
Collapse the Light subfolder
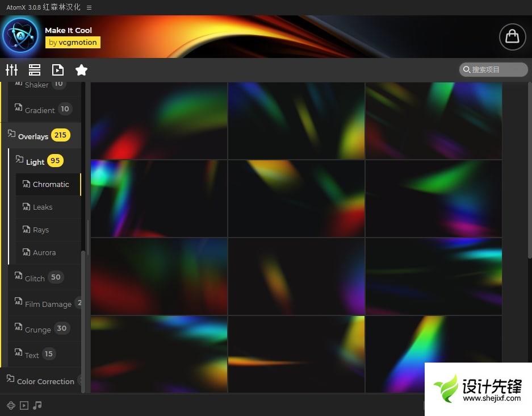[35, 161]
